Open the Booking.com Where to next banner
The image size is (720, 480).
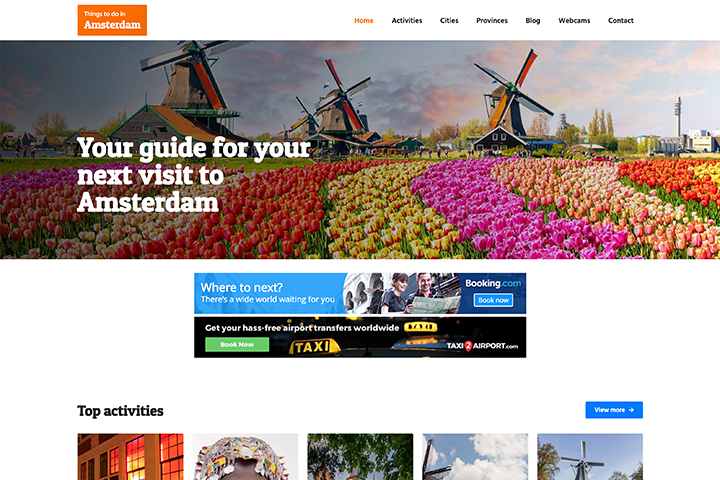pos(360,294)
